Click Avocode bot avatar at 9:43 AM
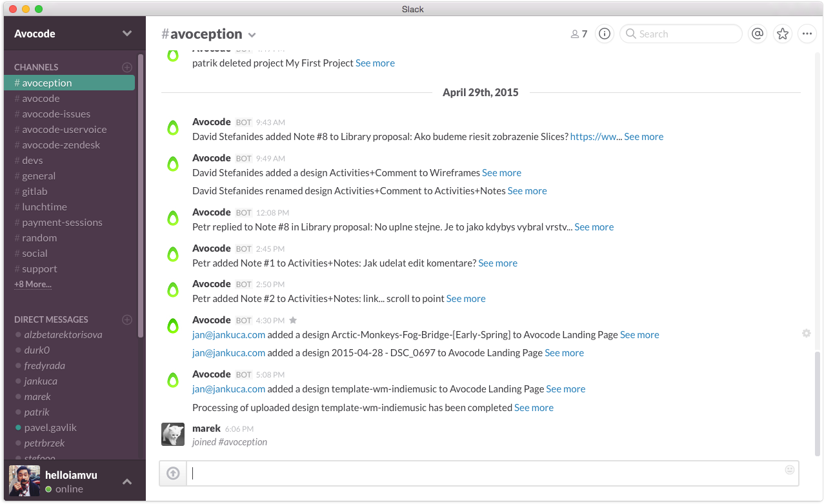The width and height of the screenshot is (824, 504). point(172,128)
